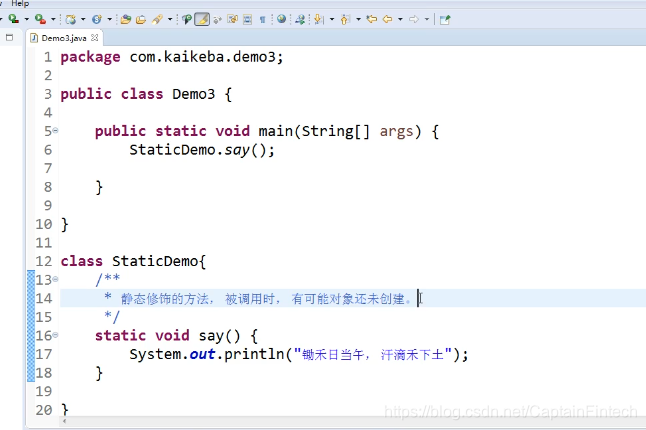Open dropdown next to the blue S icon
This screenshot has height=430, width=646.
[109, 19]
